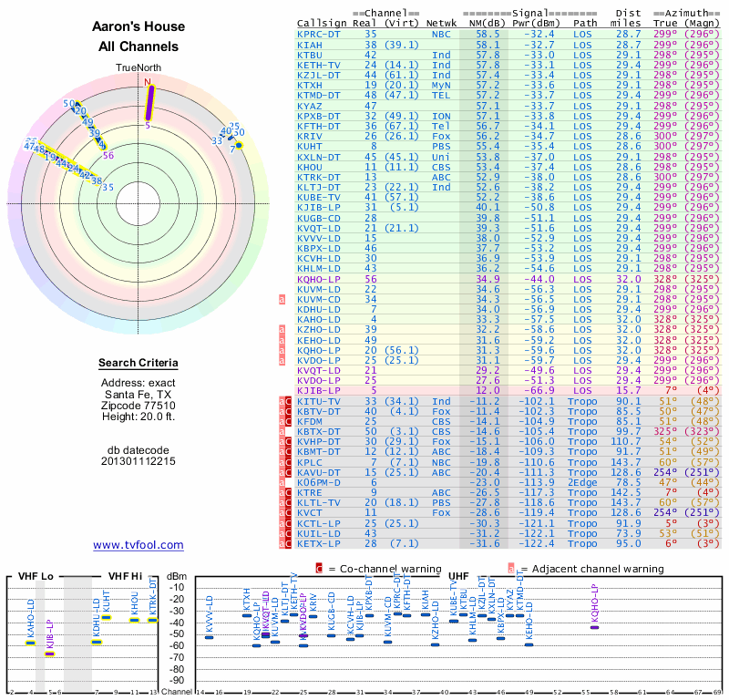
Task: Click the red C co-channel warning legend icon
Action: [319, 569]
